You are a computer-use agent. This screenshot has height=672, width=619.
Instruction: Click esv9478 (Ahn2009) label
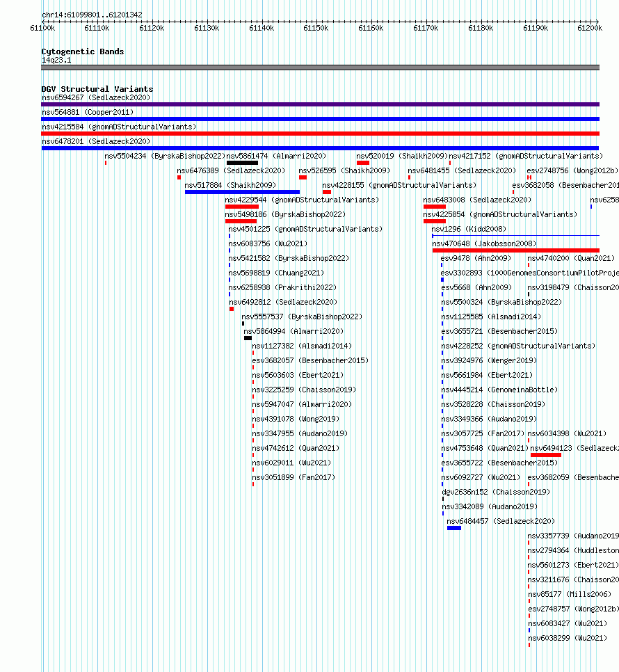476,258
